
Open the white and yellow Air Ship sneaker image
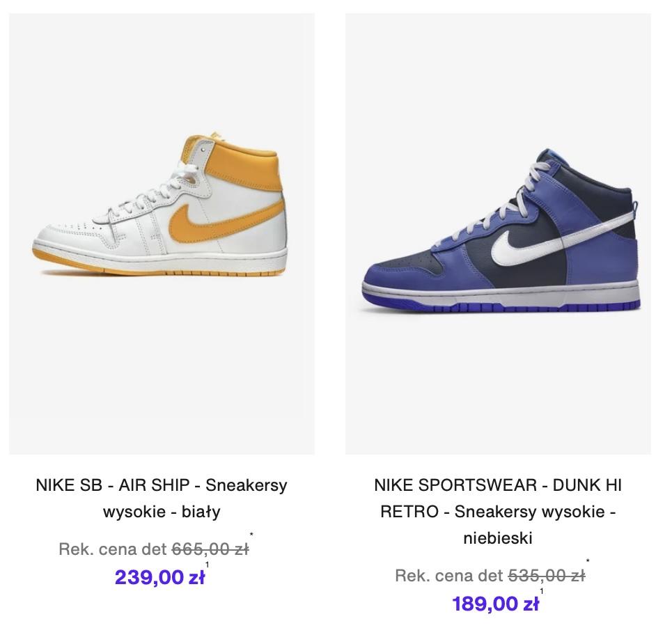pyautogui.click(x=162, y=233)
